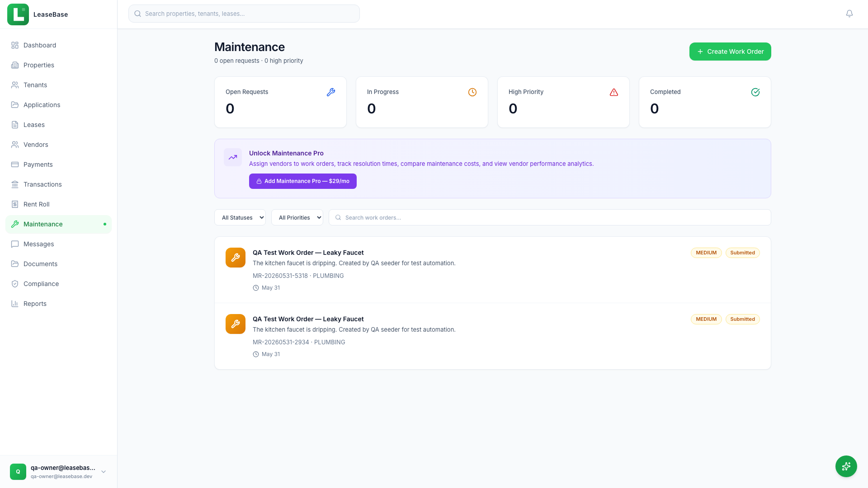Click Submitted badge on order MR-20260531-5318

743,253
